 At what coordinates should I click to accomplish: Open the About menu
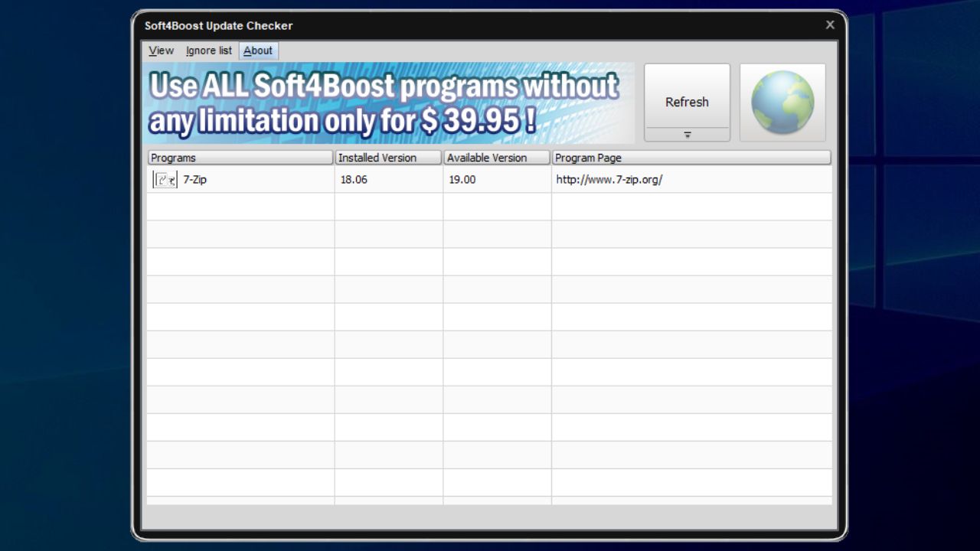(258, 51)
